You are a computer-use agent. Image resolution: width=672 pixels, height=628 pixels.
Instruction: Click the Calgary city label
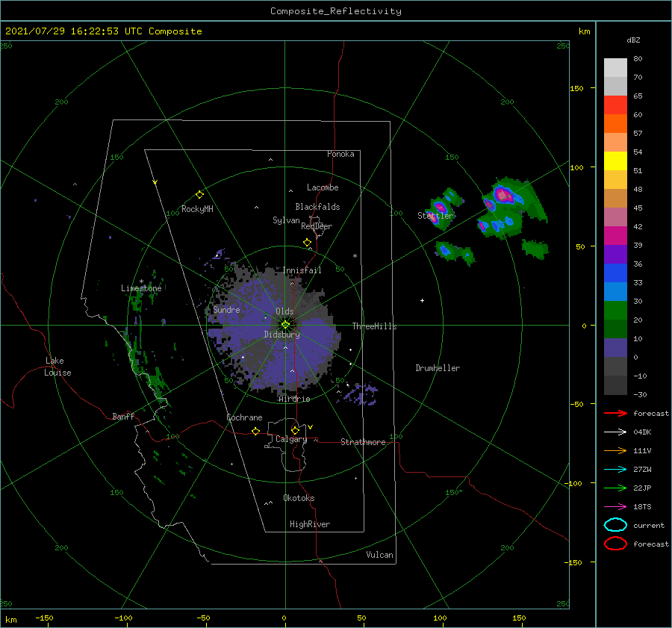[291, 439]
